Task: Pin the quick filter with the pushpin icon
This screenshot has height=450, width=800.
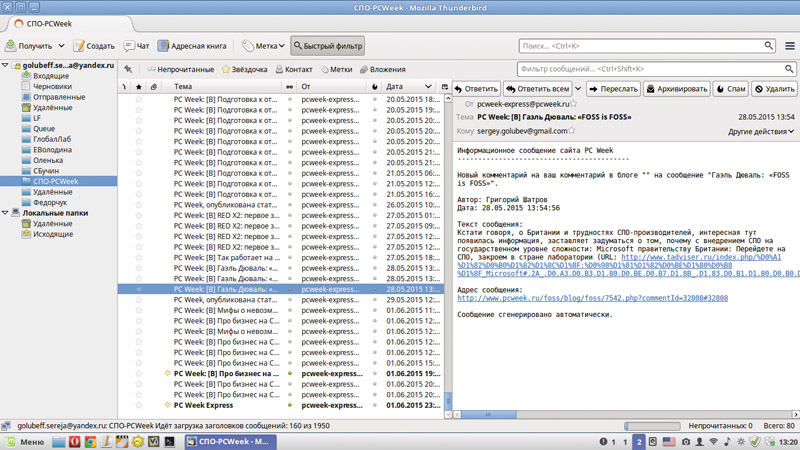Action: coord(128,69)
